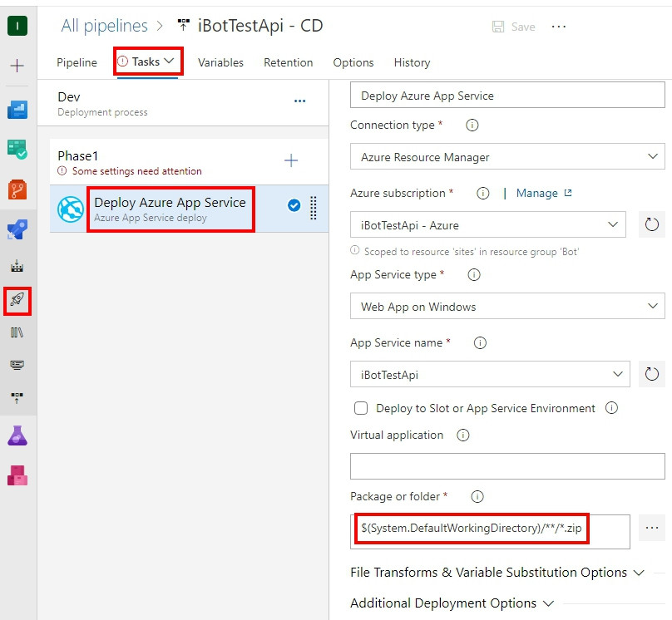Viewport: 672px width, 620px height.
Task: Open Builds icon in sidebar
Action: (x=17, y=266)
